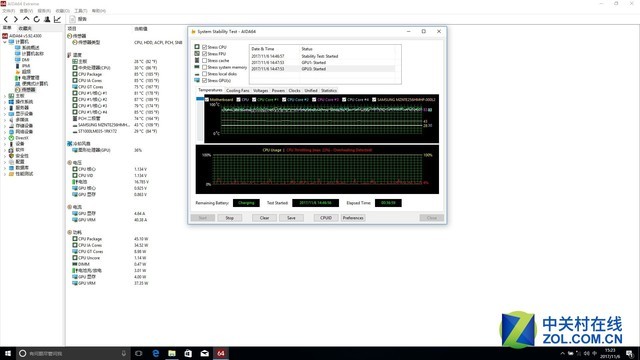
Task: Select 计算机名称 in the tree
Action: 33,54
